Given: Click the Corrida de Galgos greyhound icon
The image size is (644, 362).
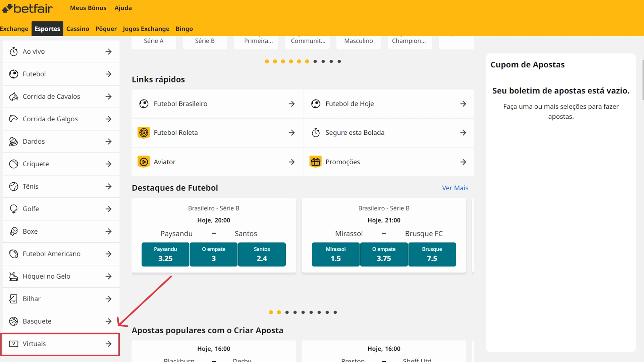Looking at the screenshot, I should coord(13,119).
